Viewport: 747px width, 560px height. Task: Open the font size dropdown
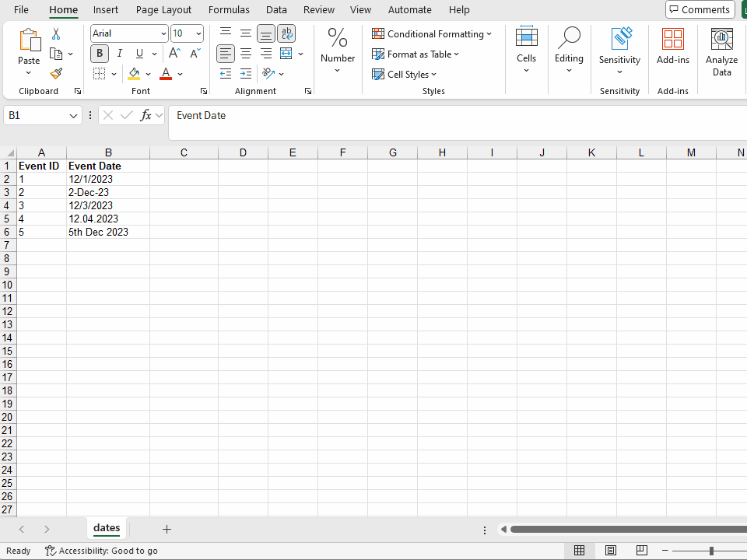pyautogui.click(x=198, y=33)
